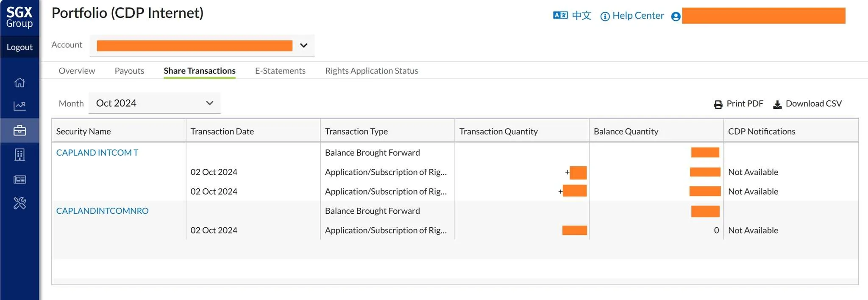This screenshot has width=868, height=300.
Task: View the Rights Application Status tab
Action: click(371, 71)
